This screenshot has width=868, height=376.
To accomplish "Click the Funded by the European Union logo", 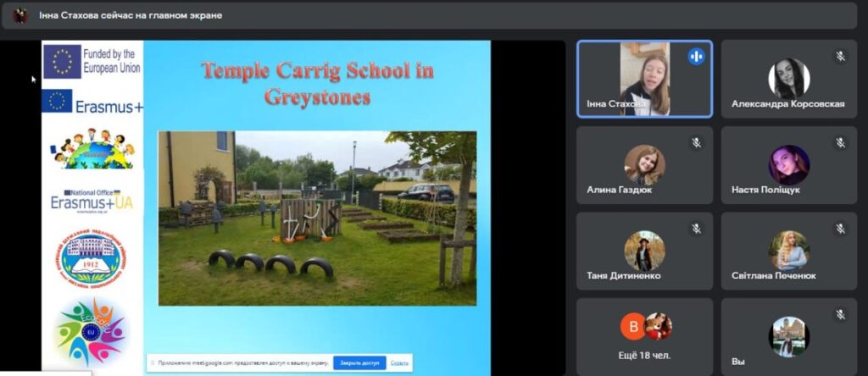I will tap(92, 61).
